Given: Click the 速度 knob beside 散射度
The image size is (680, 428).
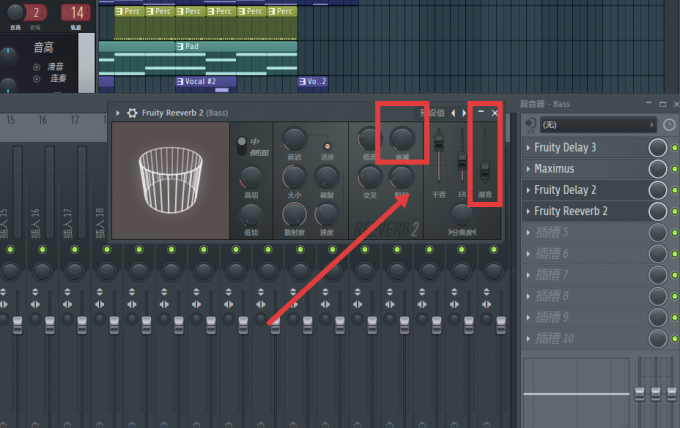Looking at the screenshot, I should (x=327, y=215).
